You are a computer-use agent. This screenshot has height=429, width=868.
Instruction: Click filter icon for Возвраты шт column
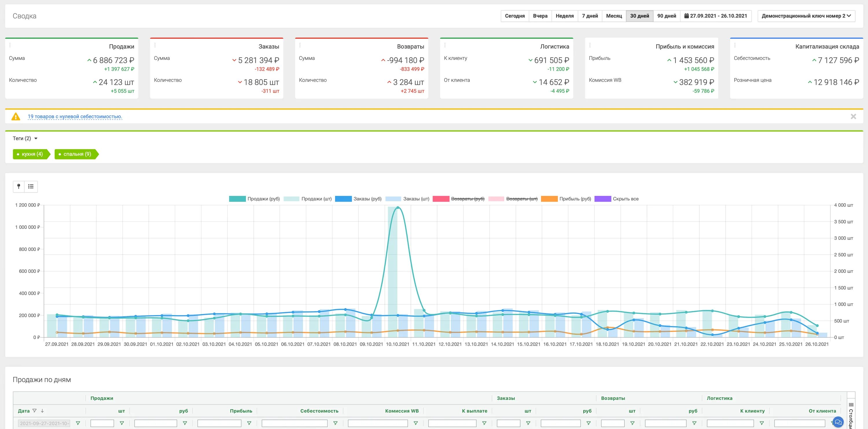click(632, 423)
